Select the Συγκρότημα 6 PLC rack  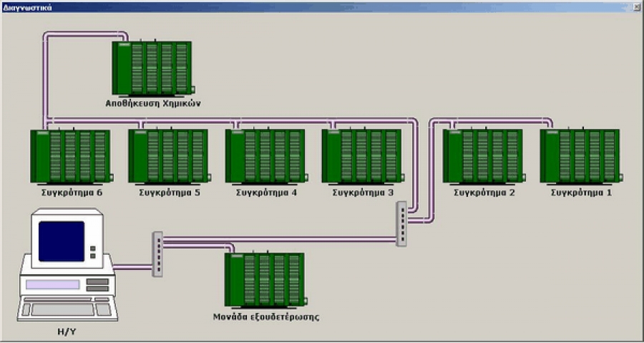pos(71,156)
